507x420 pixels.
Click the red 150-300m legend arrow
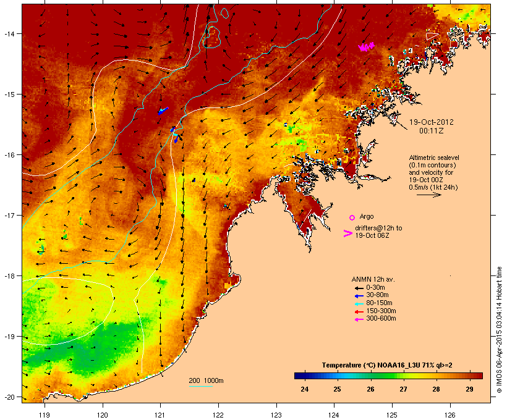click(x=359, y=311)
